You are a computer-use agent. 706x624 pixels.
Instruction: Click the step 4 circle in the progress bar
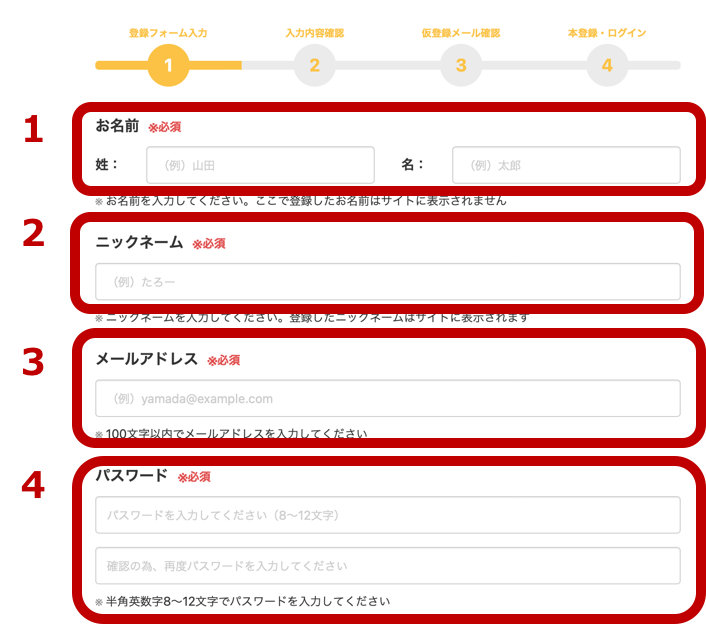tap(607, 66)
